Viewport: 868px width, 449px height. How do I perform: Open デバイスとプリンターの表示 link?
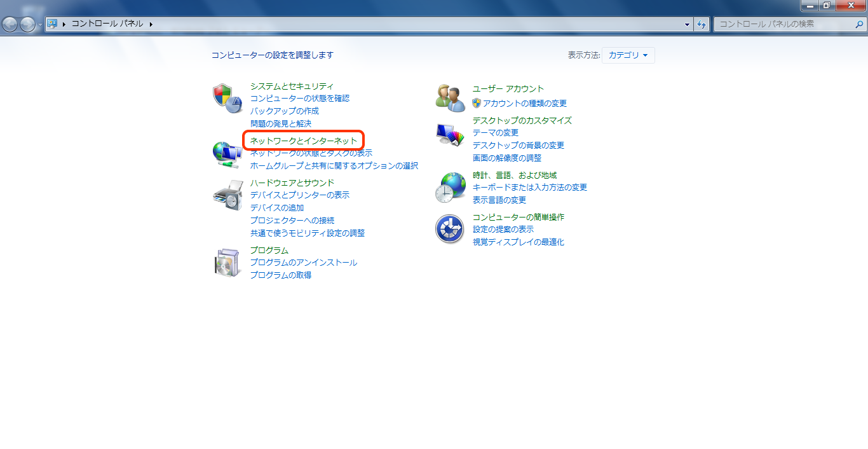tap(299, 195)
